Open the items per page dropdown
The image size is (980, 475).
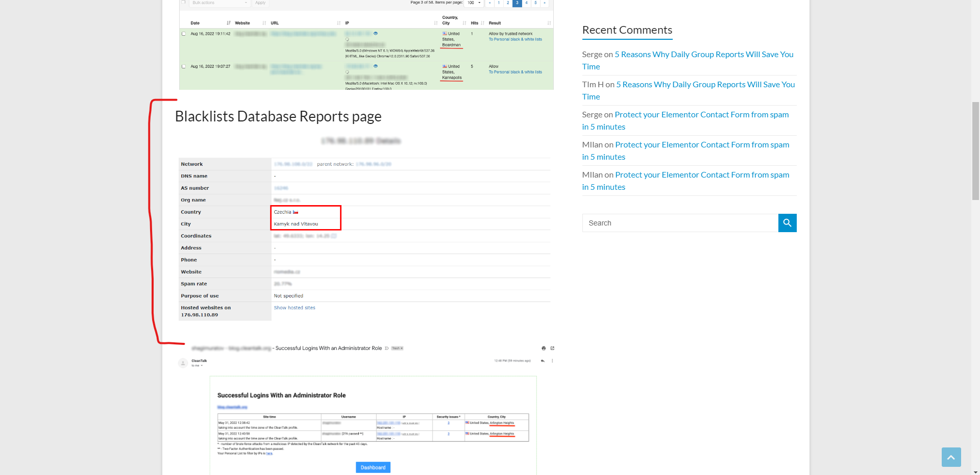click(474, 3)
